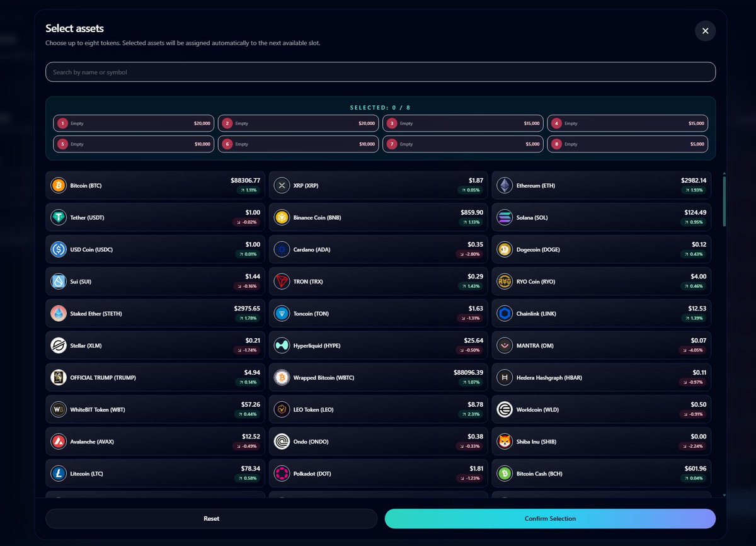Click empty slot 6 worth $10,000
This screenshot has height=546, width=756.
click(298, 144)
